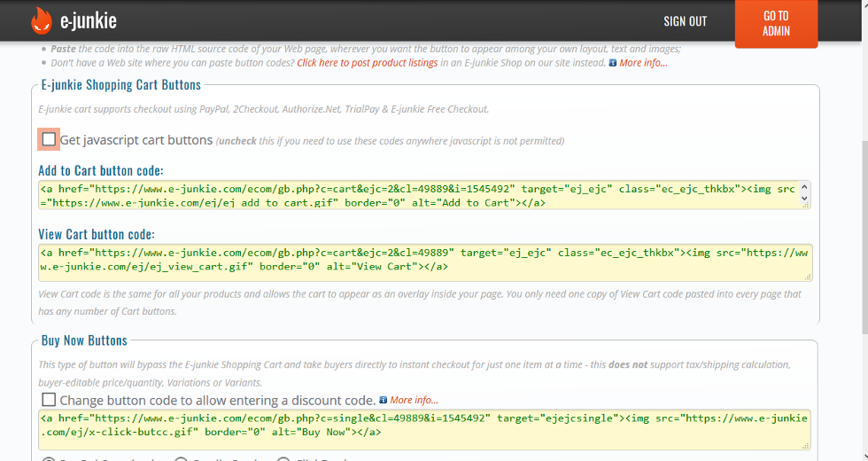Enable the Get javascript cart buttons checkbox

49,140
